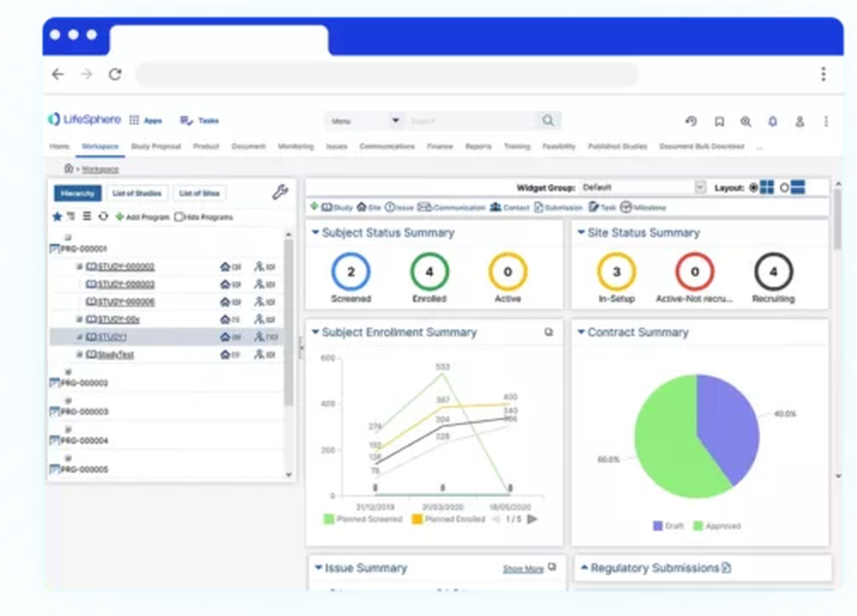Advance the chart legend with the next arrow
The width and height of the screenshot is (857, 616).
pyautogui.click(x=532, y=518)
